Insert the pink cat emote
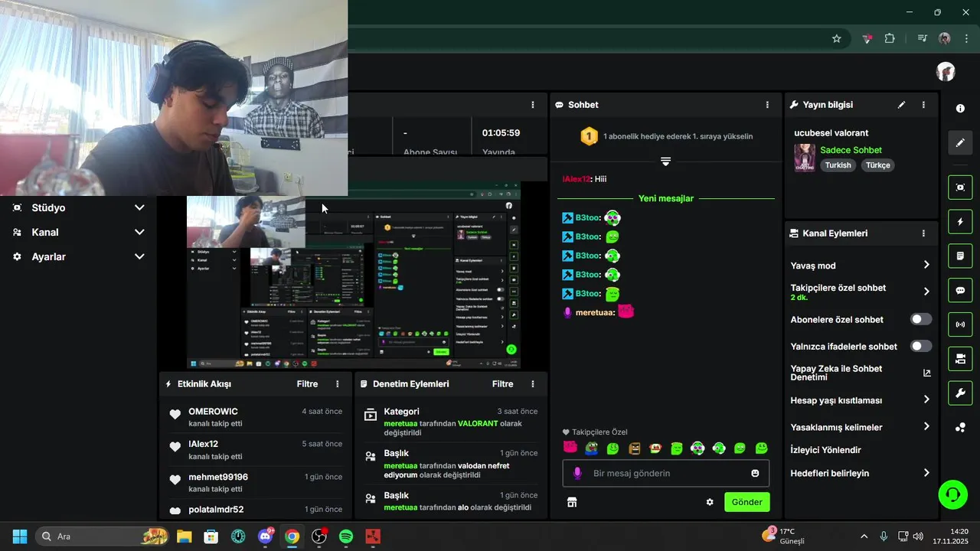This screenshot has height=551, width=980. coord(570,448)
